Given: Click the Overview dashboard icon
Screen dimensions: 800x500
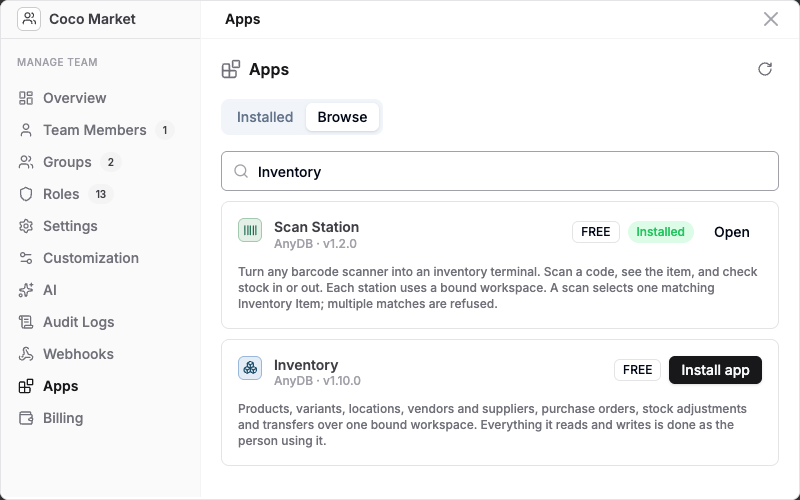Looking at the screenshot, I should [x=26, y=98].
